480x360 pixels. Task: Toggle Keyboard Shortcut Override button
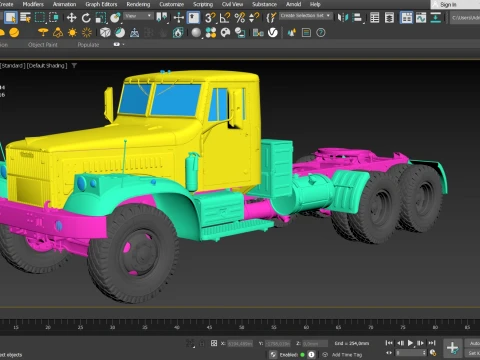click(x=193, y=18)
